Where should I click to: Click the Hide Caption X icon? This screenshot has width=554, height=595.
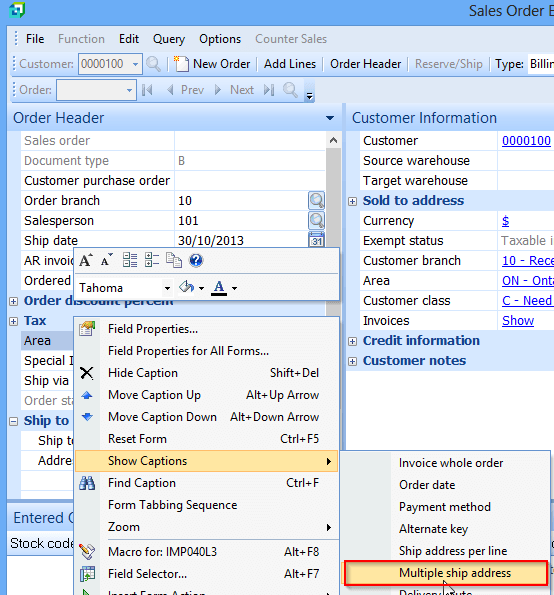click(x=87, y=373)
